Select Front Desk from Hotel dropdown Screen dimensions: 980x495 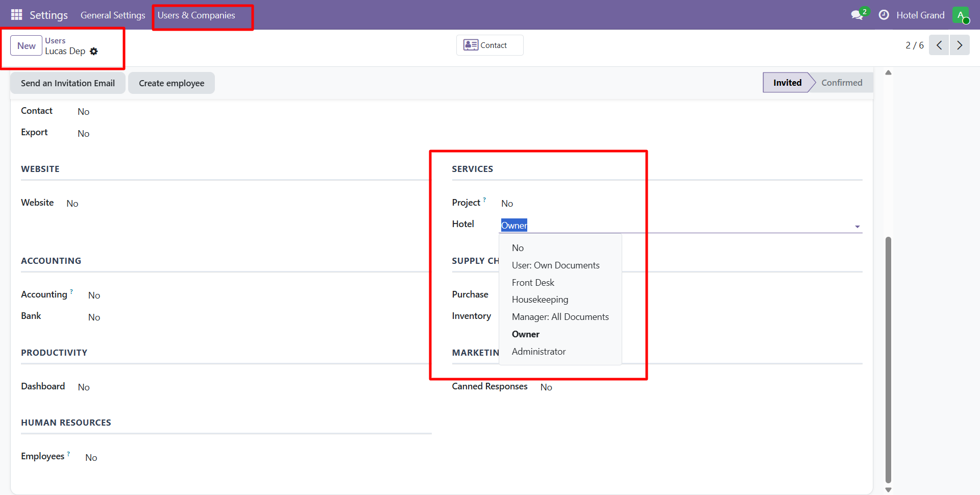click(x=533, y=283)
